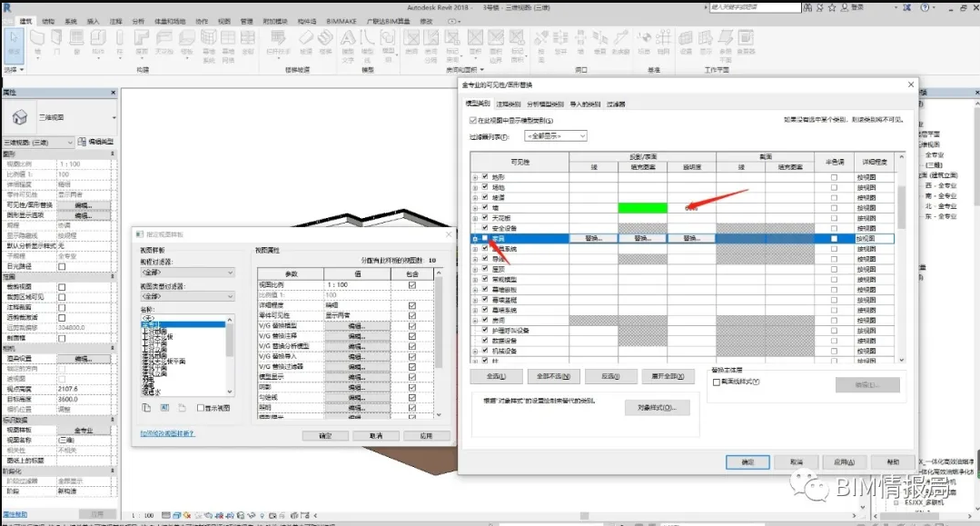Switch to the 导入的类别 tab

[x=585, y=104]
